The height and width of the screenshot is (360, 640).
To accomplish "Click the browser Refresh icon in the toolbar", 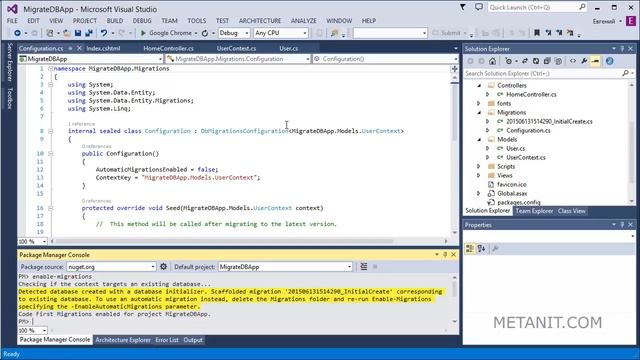I will click(x=205, y=33).
